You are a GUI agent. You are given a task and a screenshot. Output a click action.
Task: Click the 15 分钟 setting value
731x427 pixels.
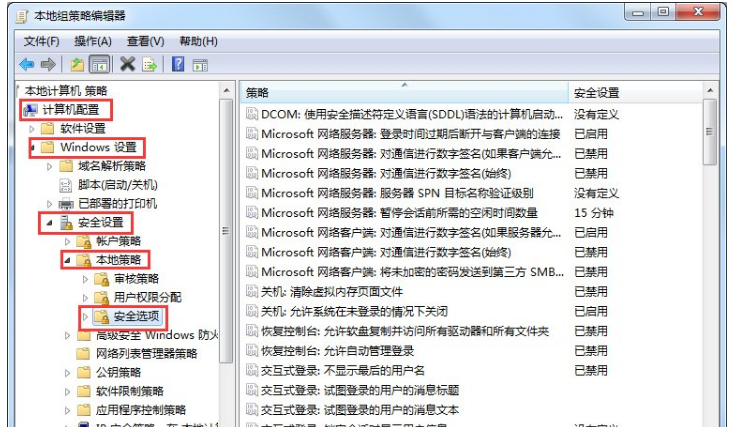coord(593,213)
